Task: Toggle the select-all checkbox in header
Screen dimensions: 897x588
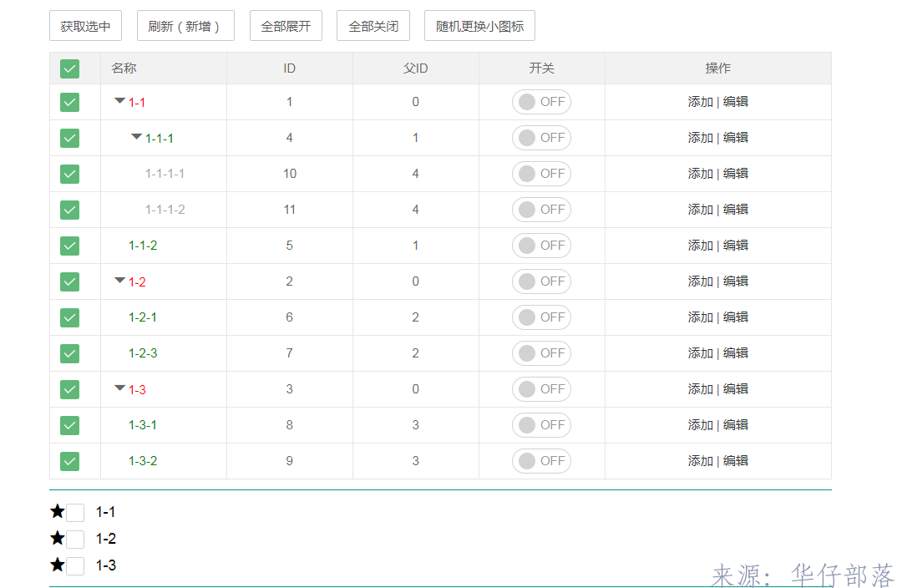Action: [70, 68]
